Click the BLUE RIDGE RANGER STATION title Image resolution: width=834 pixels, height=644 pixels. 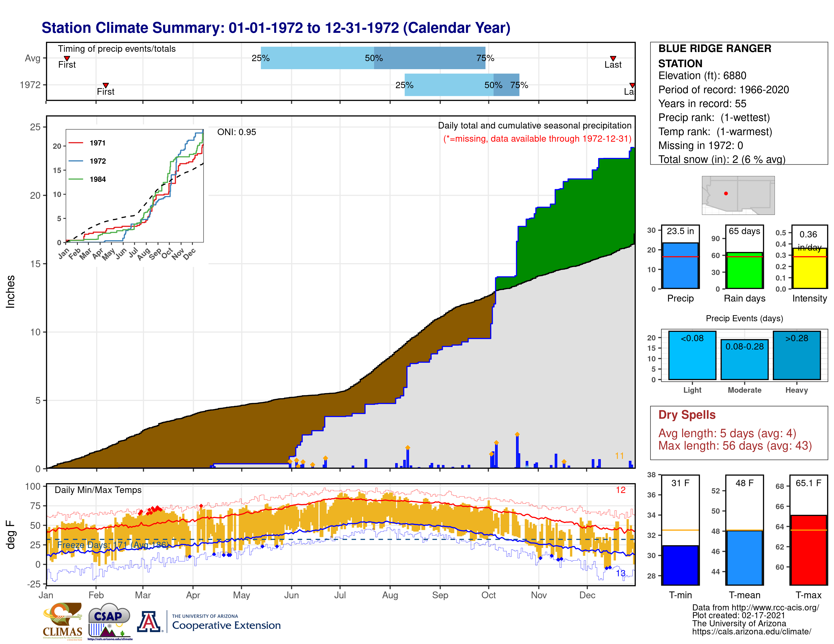pos(714,56)
